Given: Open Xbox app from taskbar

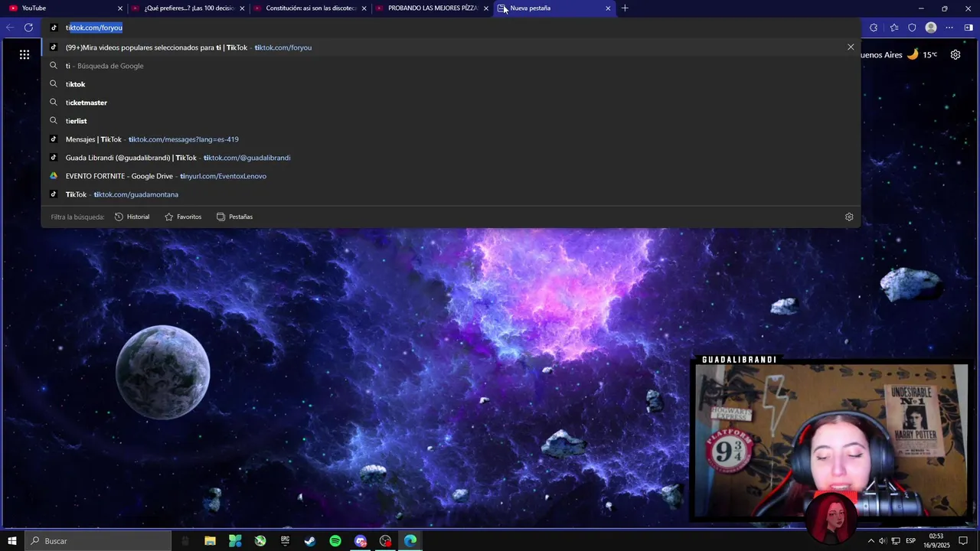Looking at the screenshot, I should tap(260, 541).
